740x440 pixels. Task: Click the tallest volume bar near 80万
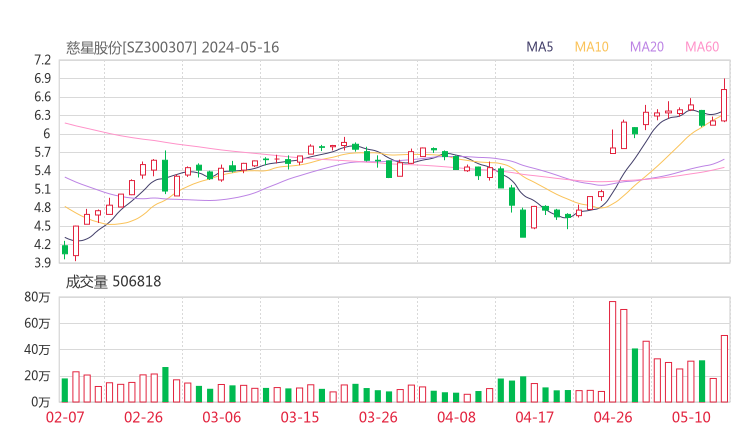coord(613,352)
